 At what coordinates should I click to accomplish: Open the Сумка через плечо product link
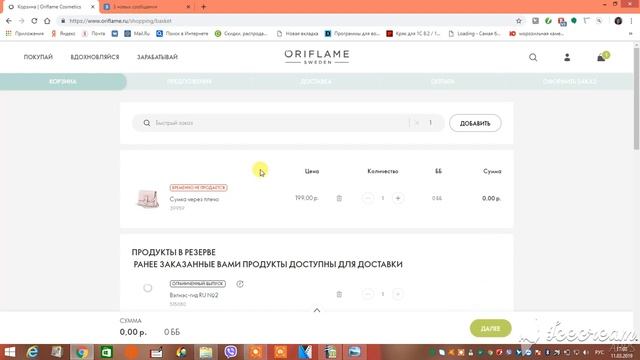pos(194,199)
